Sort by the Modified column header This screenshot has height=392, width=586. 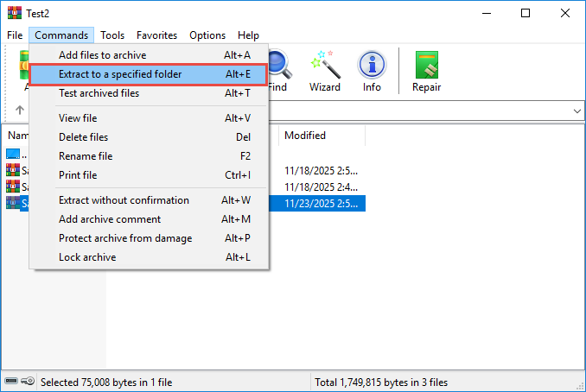tap(322, 136)
